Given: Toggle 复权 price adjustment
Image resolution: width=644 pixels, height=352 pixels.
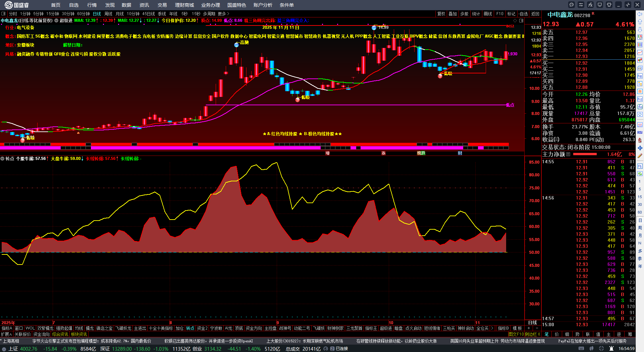Looking at the screenshot, I should click(441, 14).
